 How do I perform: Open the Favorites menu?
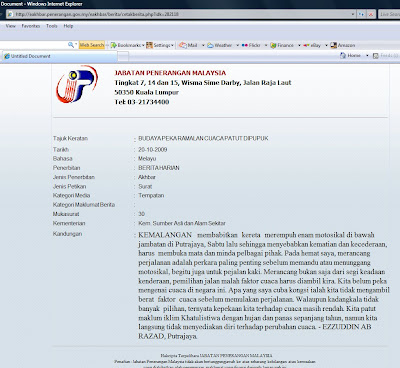pos(31,26)
